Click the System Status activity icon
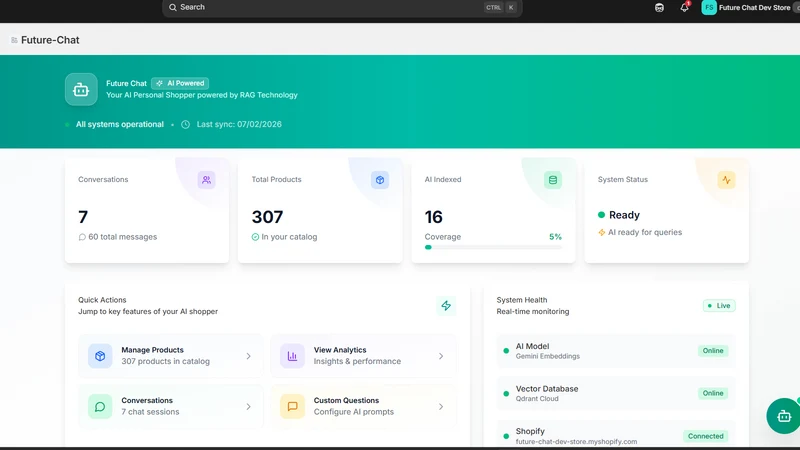The height and width of the screenshot is (450, 800). tap(726, 180)
